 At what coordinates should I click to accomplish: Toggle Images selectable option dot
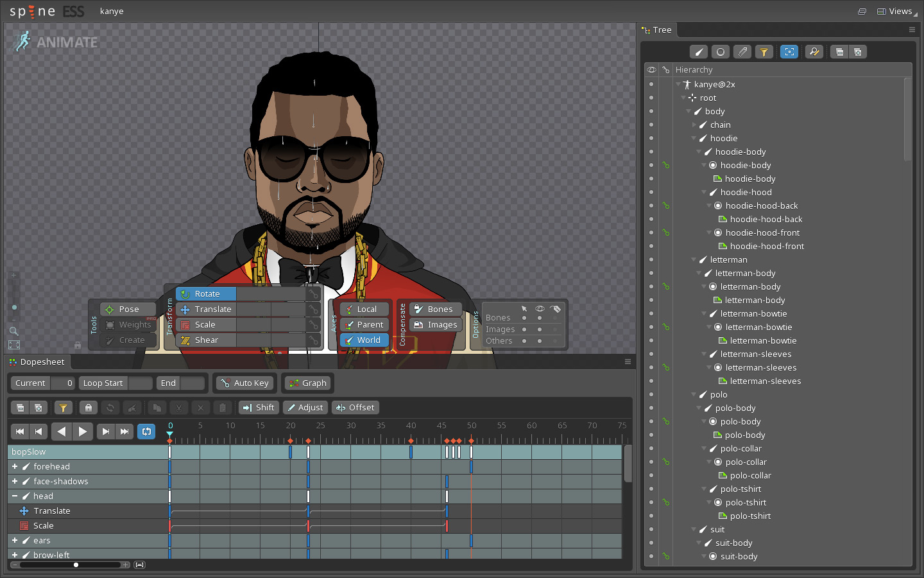click(x=524, y=329)
